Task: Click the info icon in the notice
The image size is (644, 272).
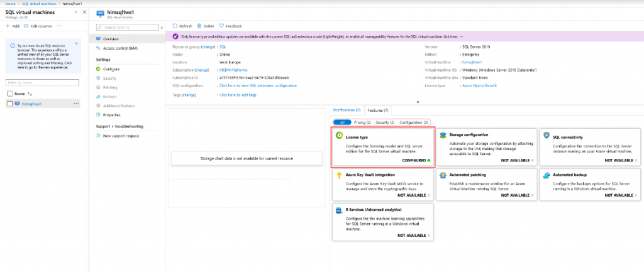Action: click(13, 45)
